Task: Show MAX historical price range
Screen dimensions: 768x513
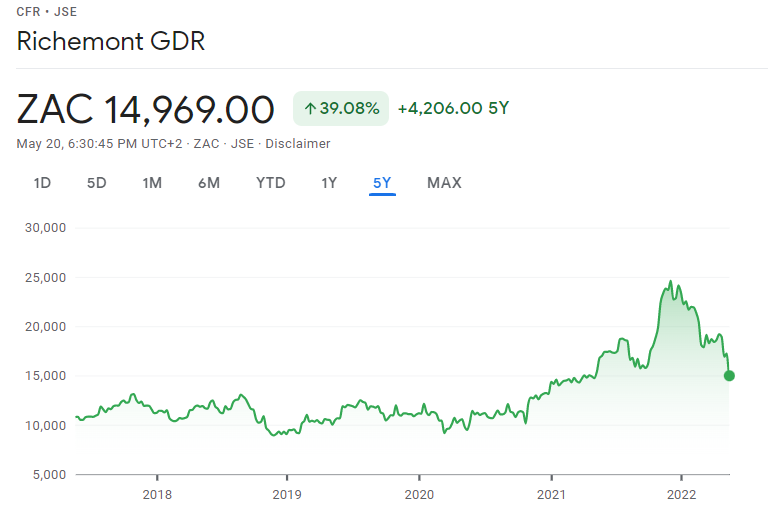Action: 444,183
